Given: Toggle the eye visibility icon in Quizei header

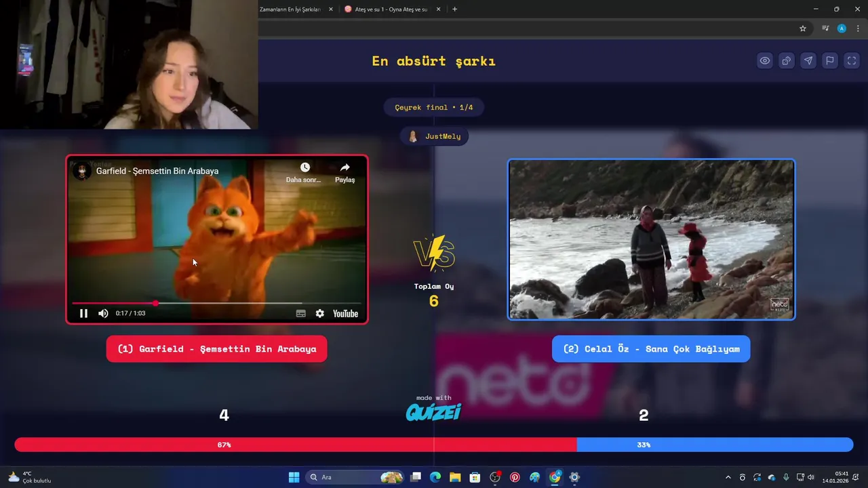Looking at the screenshot, I should (x=765, y=61).
